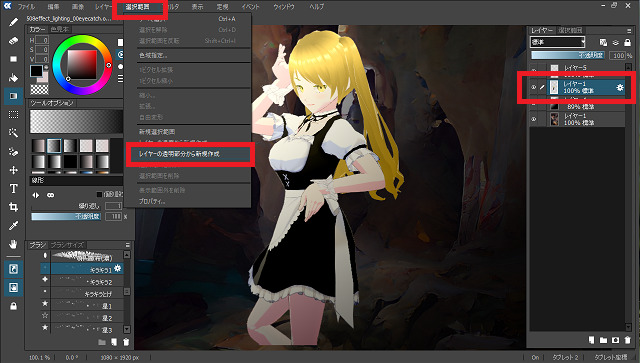This screenshot has height=363, width=640.
Task: Click the gear icon on selected レイヤー1
Action: (x=620, y=87)
